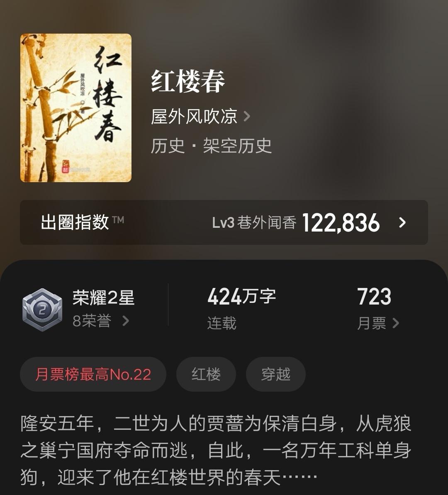Open the 架空历史 subcategory
This screenshot has width=448, height=495.
(x=237, y=146)
